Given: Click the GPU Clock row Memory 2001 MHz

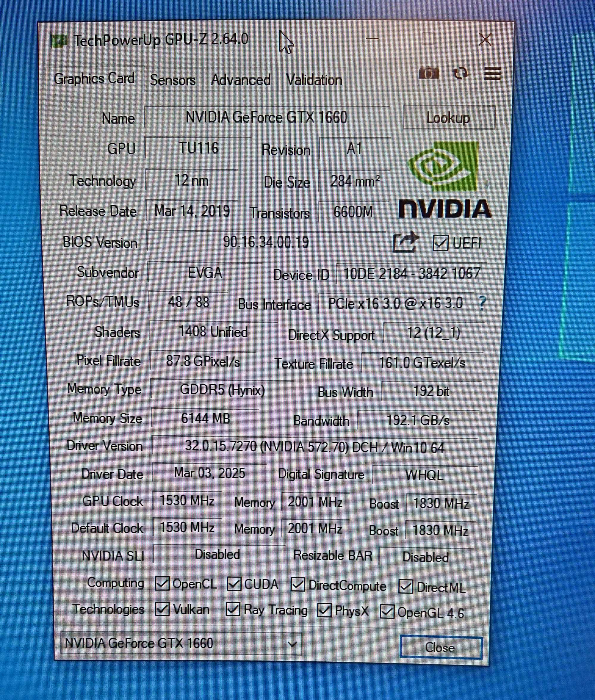Looking at the screenshot, I should point(315,502).
